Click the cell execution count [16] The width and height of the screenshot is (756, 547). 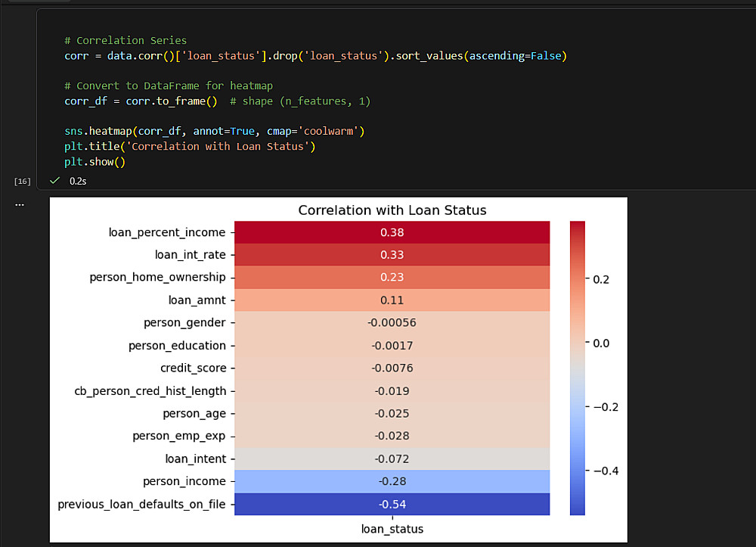23,182
